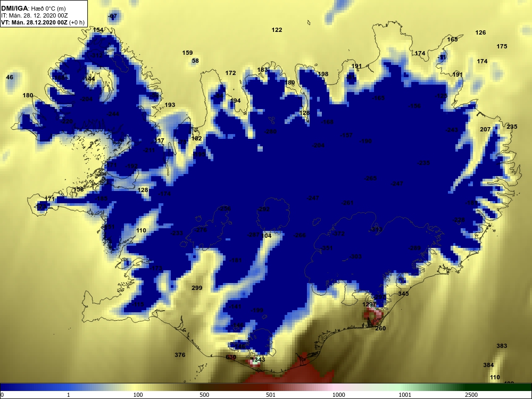Click the map value -220

click(66, 121)
